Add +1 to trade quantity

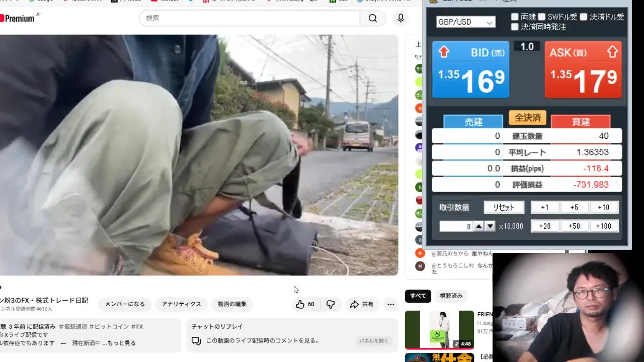[x=545, y=207]
